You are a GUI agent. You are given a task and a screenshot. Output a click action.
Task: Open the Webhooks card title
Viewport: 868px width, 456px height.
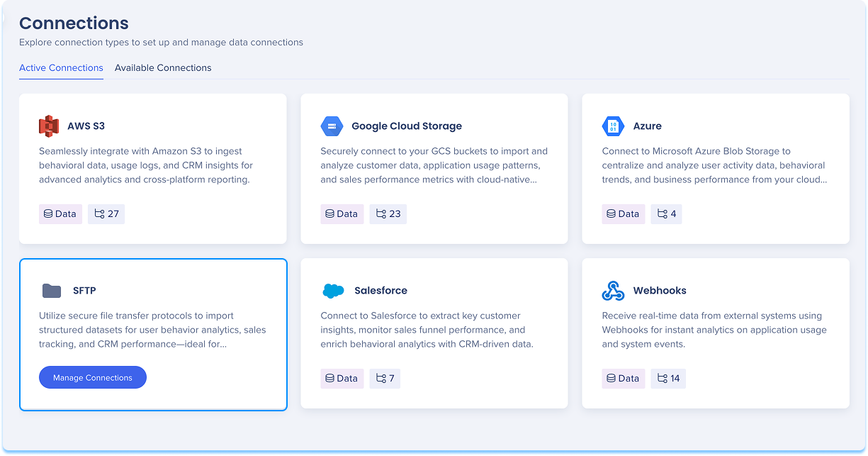pyautogui.click(x=660, y=291)
